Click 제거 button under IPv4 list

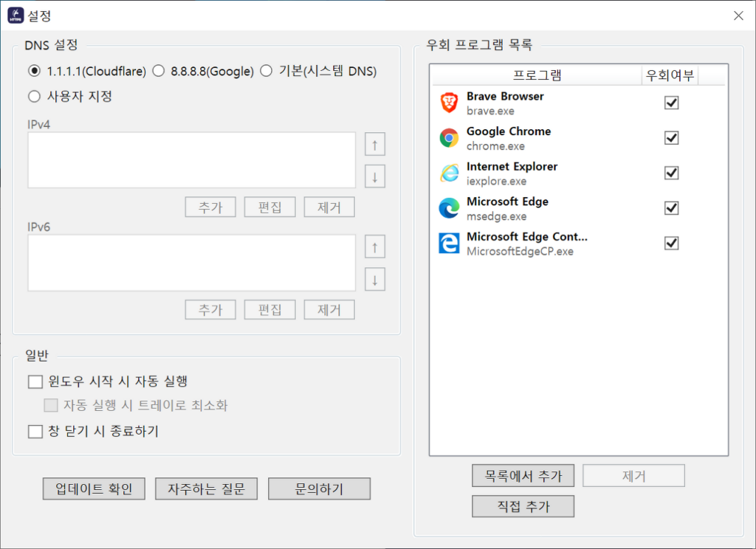point(329,207)
